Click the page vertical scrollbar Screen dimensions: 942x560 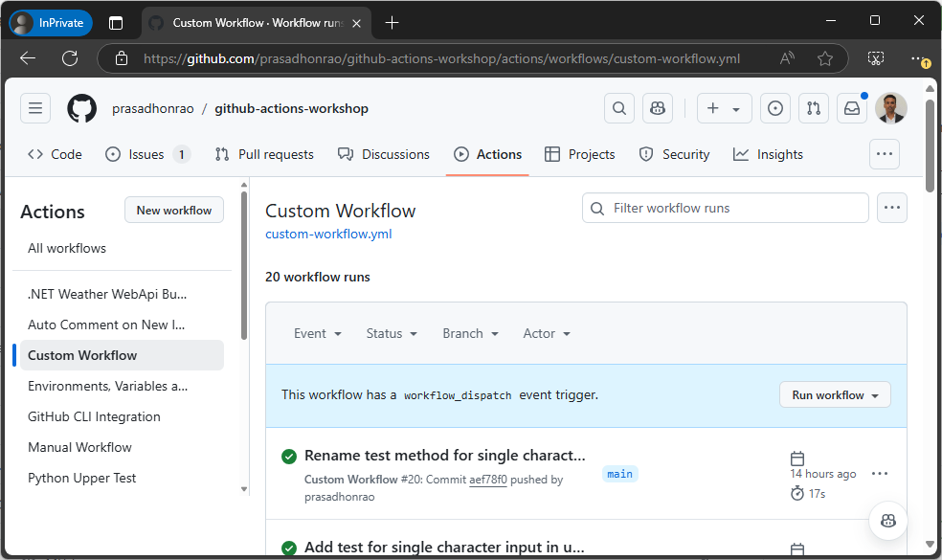(930, 145)
